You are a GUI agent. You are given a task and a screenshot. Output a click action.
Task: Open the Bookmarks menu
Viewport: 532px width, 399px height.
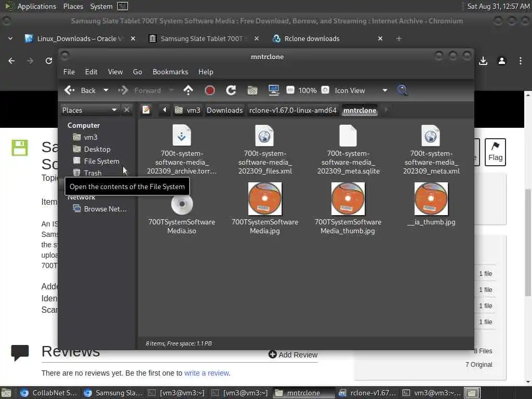170,72
